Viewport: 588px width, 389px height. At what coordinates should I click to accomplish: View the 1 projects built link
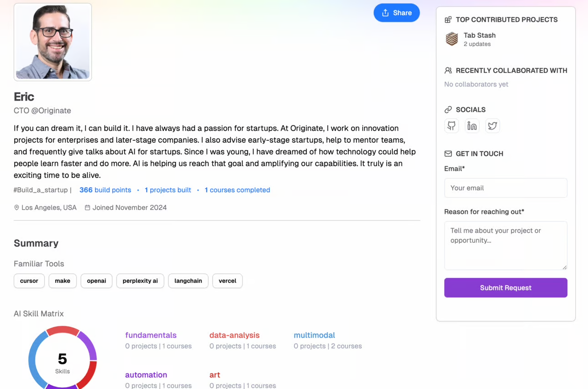click(x=168, y=190)
